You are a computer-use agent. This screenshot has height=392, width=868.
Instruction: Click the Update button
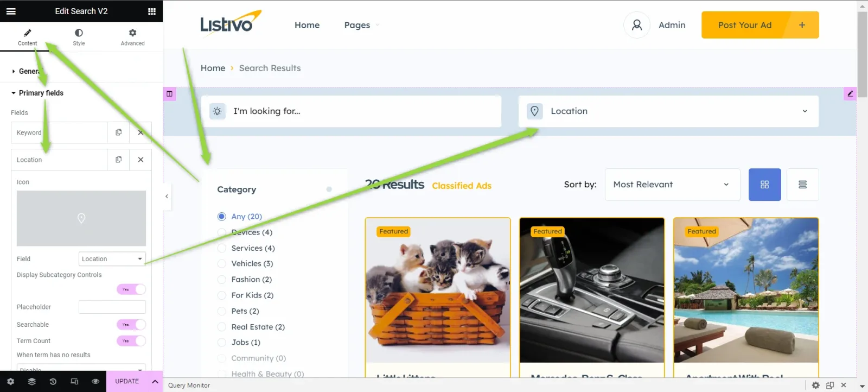[127, 381]
